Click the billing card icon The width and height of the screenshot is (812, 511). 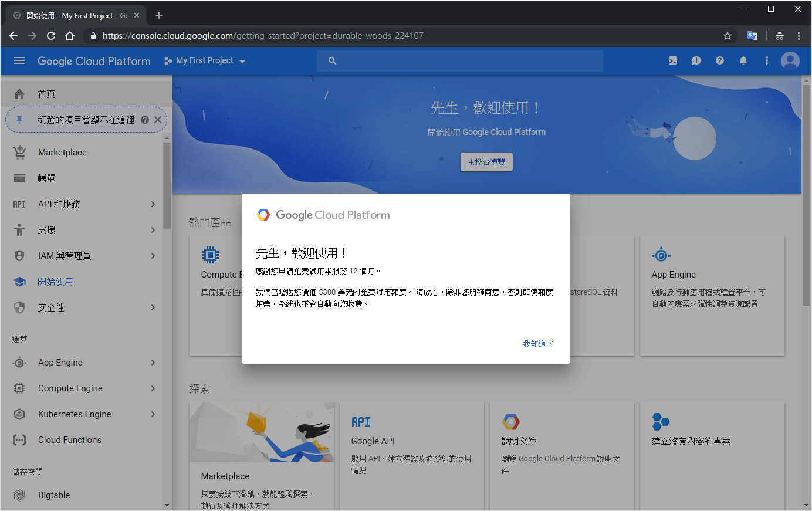[x=19, y=178]
